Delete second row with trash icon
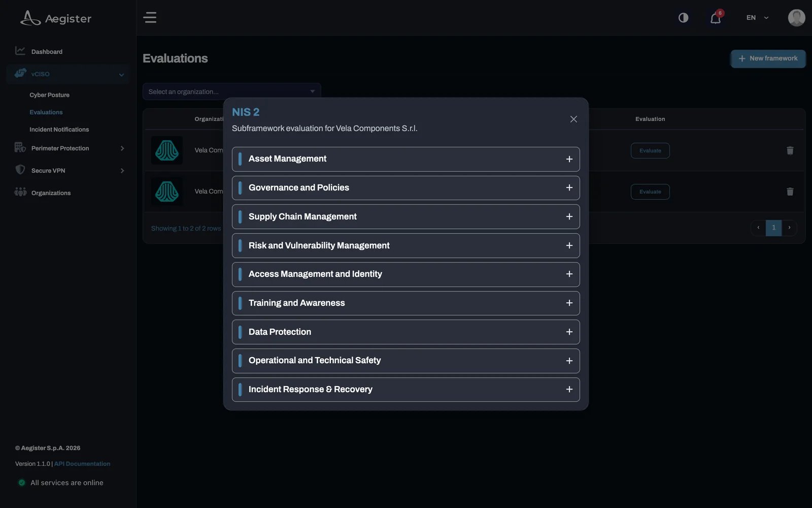 point(790,192)
